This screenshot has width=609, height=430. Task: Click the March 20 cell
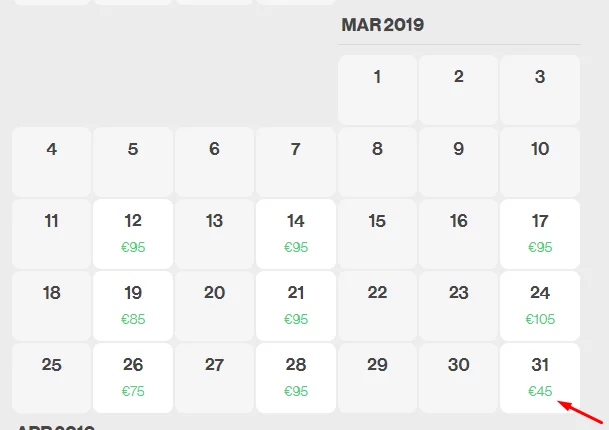coord(214,305)
